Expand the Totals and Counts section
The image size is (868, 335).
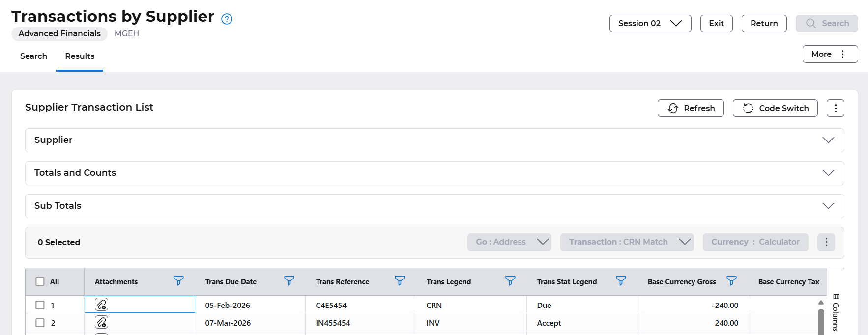(828, 173)
